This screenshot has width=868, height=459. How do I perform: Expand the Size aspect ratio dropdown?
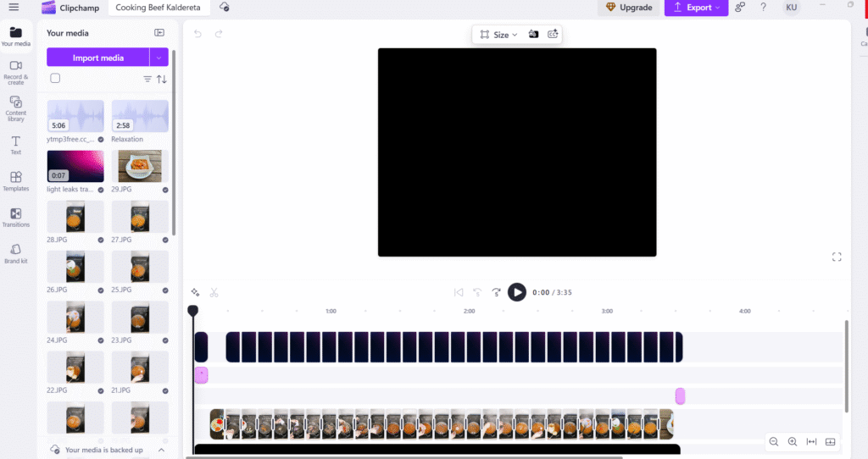point(499,35)
